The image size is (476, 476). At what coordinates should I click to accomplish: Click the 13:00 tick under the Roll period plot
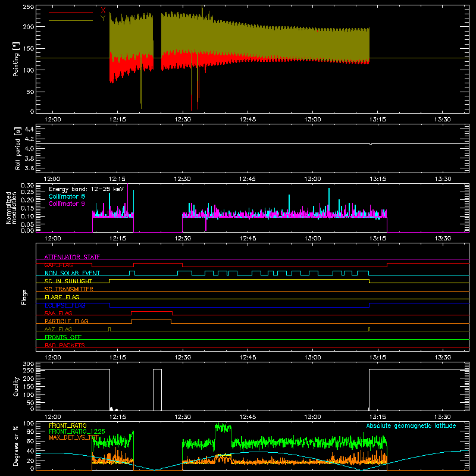[313, 179]
